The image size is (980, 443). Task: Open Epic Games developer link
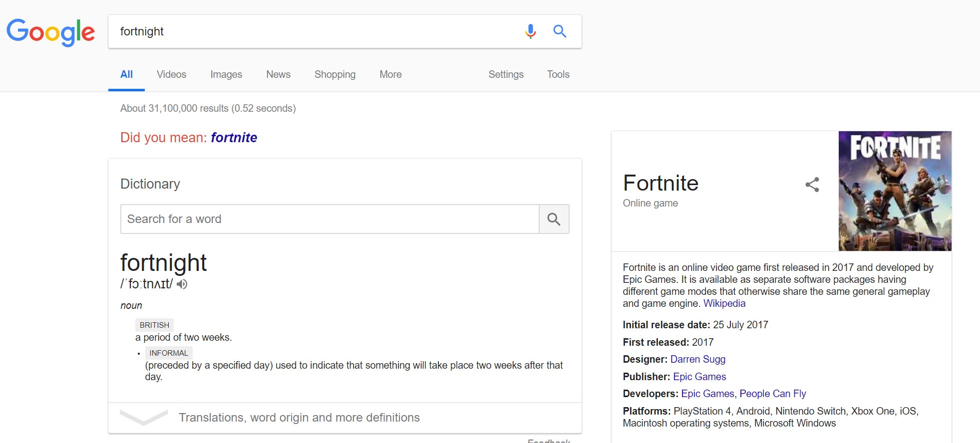tap(707, 394)
